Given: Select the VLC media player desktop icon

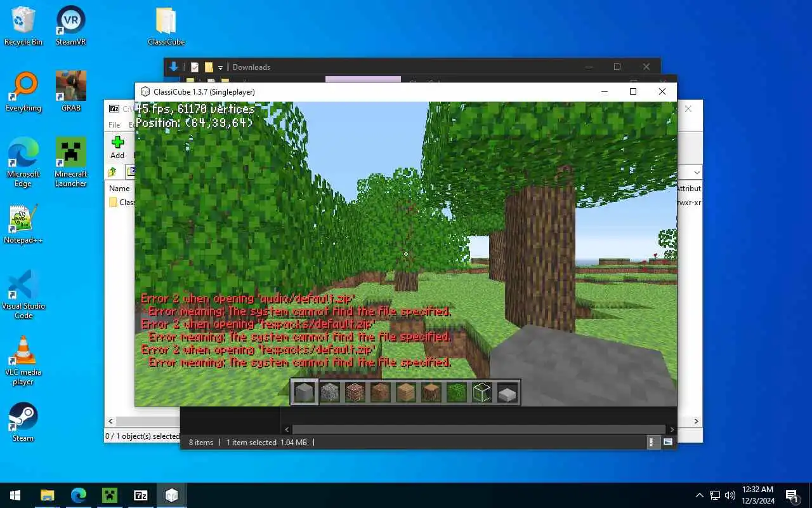Looking at the screenshot, I should point(23,361).
